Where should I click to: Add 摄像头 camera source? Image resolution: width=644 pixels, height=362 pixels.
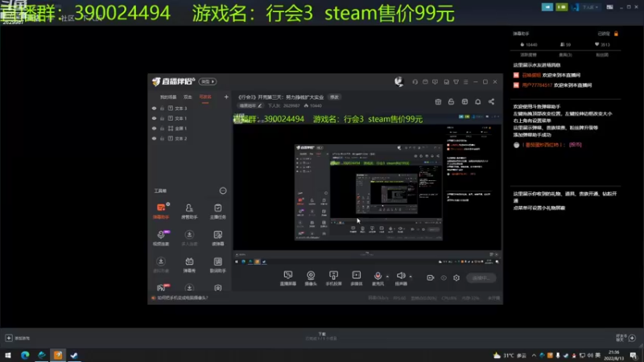click(x=311, y=278)
